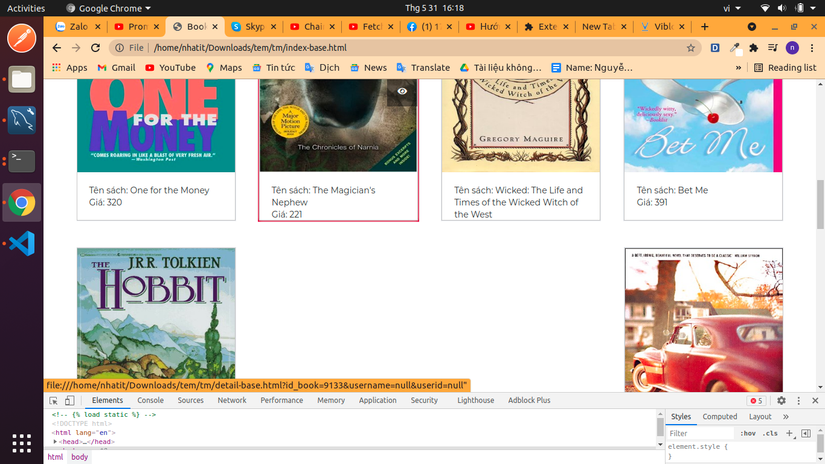Open the Maps bookmark
The height and width of the screenshot is (464, 825).
pyautogui.click(x=224, y=67)
